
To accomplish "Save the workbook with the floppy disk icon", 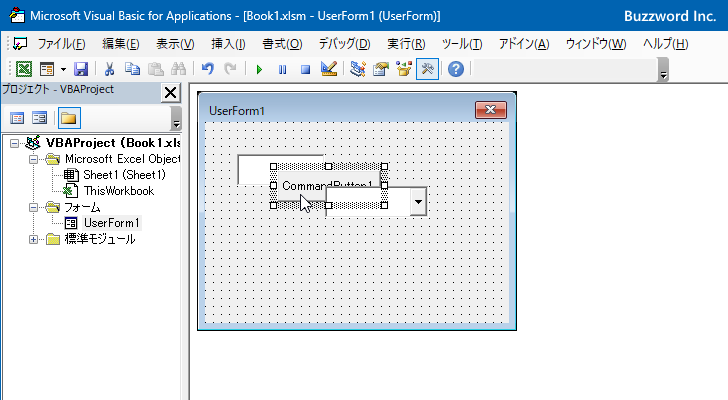I will click(81, 69).
